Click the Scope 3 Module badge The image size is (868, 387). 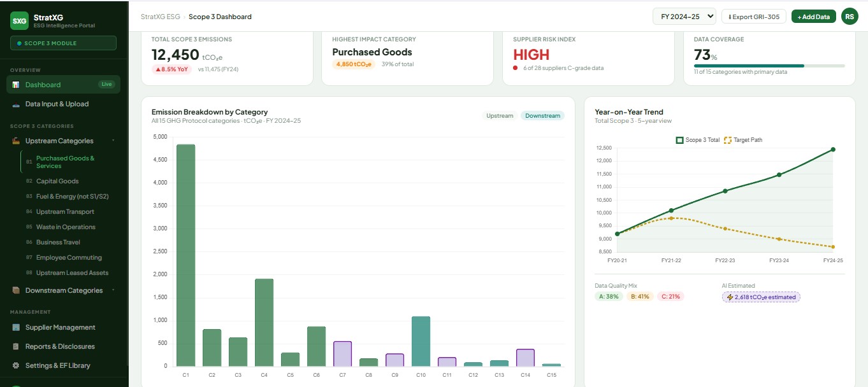pos(63,43)
